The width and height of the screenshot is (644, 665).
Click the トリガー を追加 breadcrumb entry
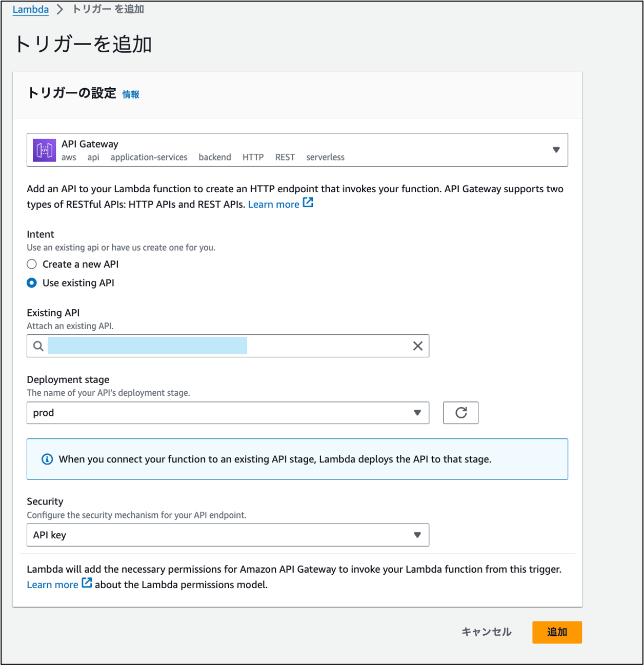109,9
